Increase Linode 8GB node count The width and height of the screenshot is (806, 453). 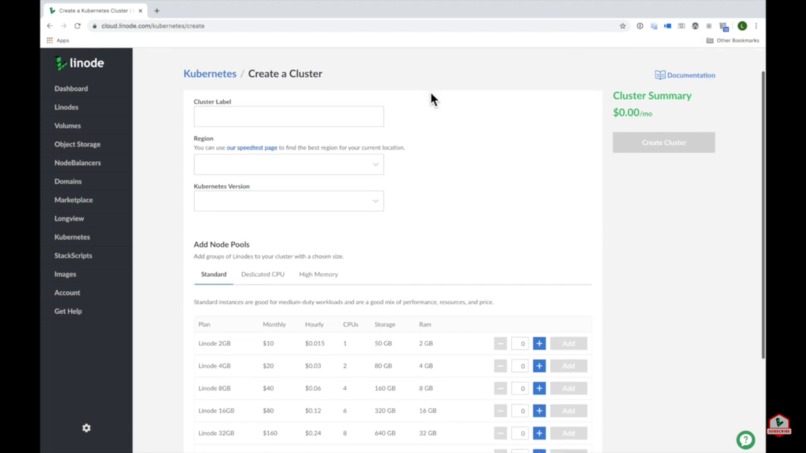539,388
